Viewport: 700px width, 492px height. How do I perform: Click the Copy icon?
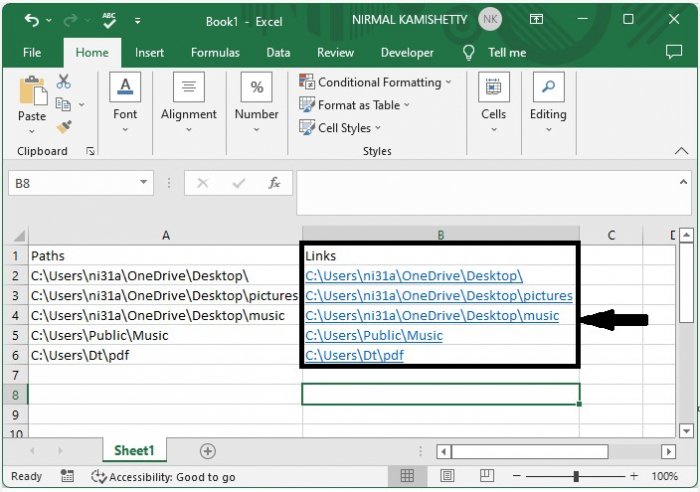pos(63,104)
